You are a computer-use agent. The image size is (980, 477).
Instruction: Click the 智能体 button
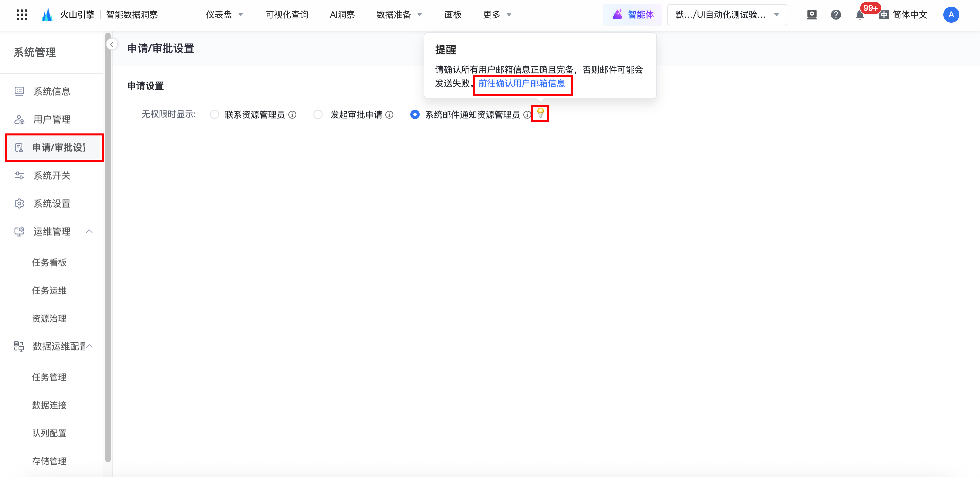(632, 15)
